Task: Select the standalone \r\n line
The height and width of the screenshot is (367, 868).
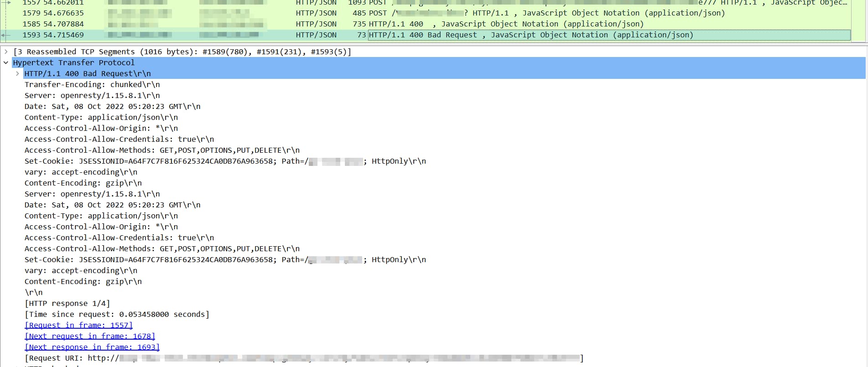Action: pos(34,292)
